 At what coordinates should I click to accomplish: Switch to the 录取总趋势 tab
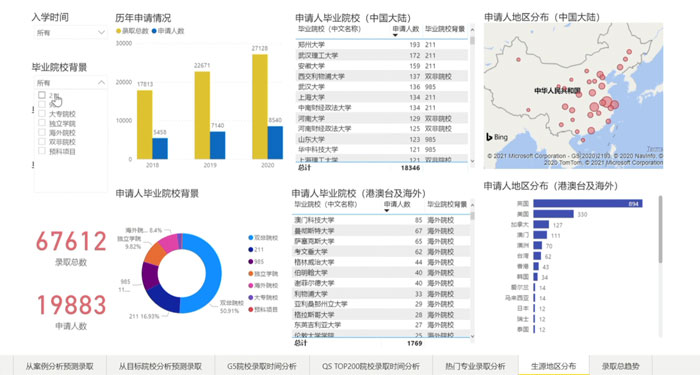click(620, 366)
